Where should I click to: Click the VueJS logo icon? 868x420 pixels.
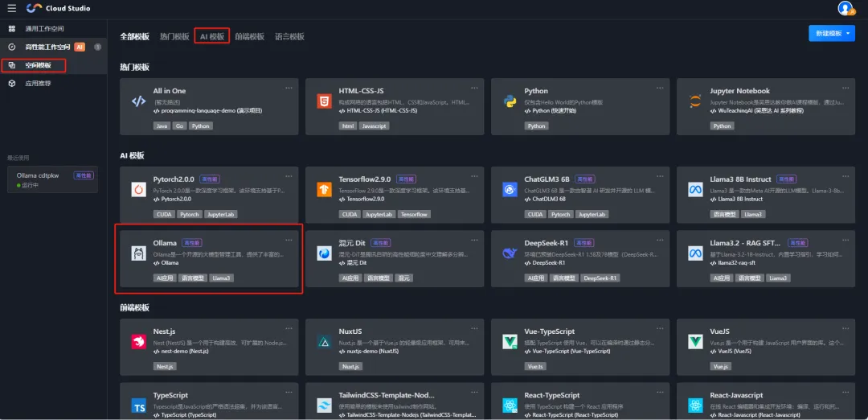tap(695, 341)
